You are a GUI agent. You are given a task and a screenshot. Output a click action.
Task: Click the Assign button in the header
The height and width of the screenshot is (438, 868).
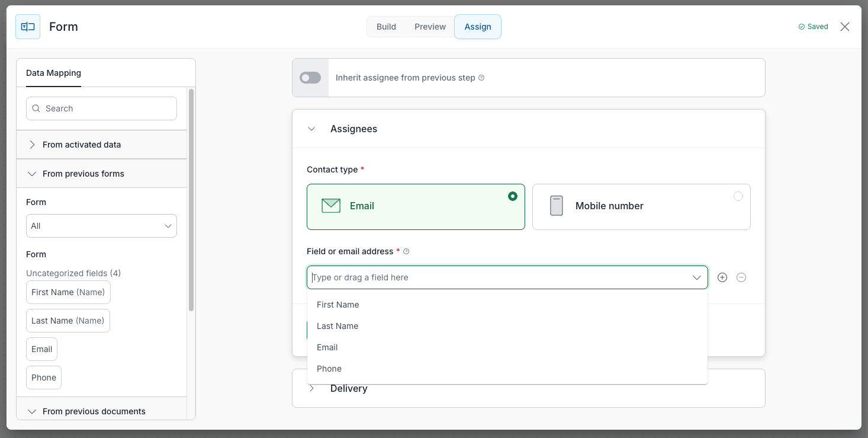[477, 27]
